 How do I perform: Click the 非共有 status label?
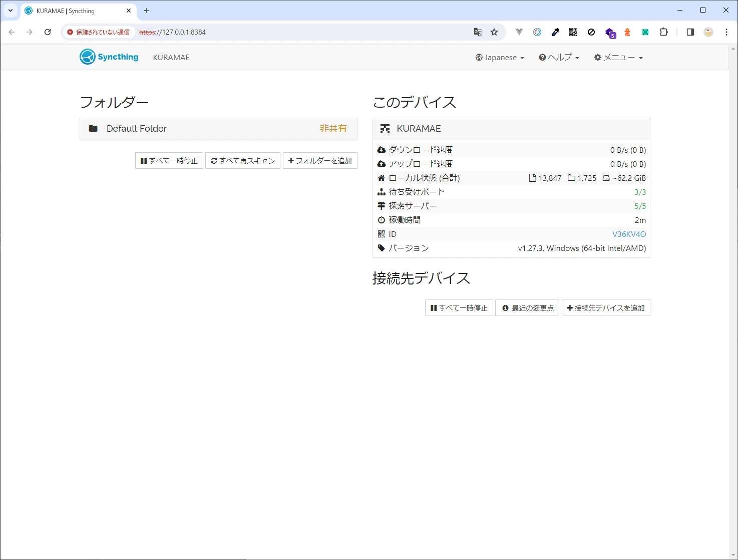[x=333, y=129]
